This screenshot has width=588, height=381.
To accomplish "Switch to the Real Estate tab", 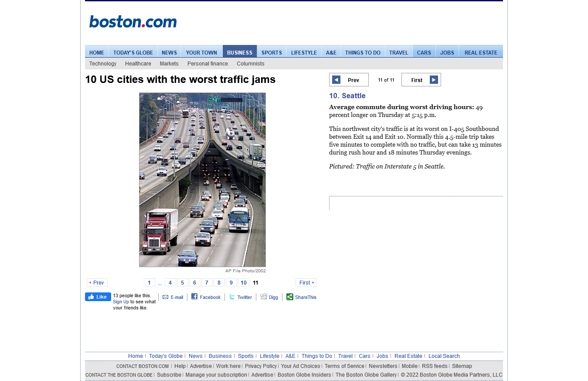I will tap(481, 51).
